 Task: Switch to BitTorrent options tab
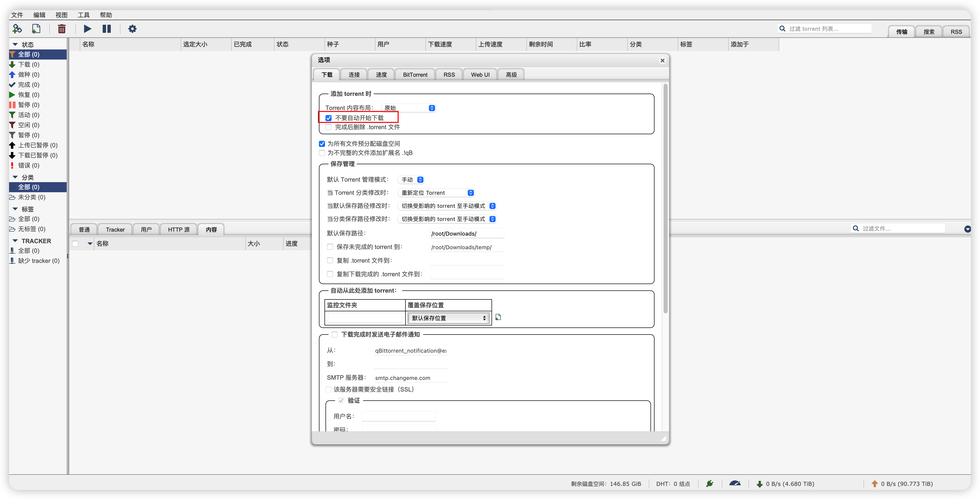click(x=415, y=74)
